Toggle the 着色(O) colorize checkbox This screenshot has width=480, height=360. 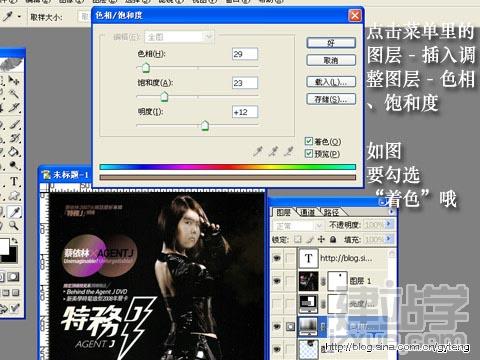coord(309,141)
